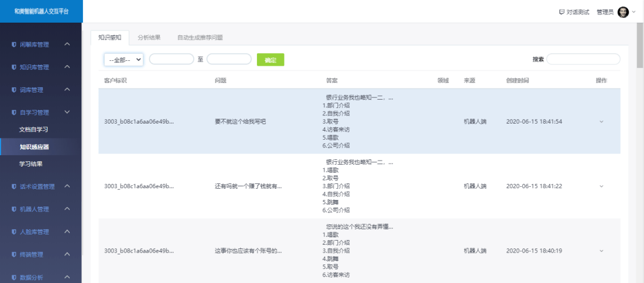
Task: Click the start date input field
Action: point(171,59)
